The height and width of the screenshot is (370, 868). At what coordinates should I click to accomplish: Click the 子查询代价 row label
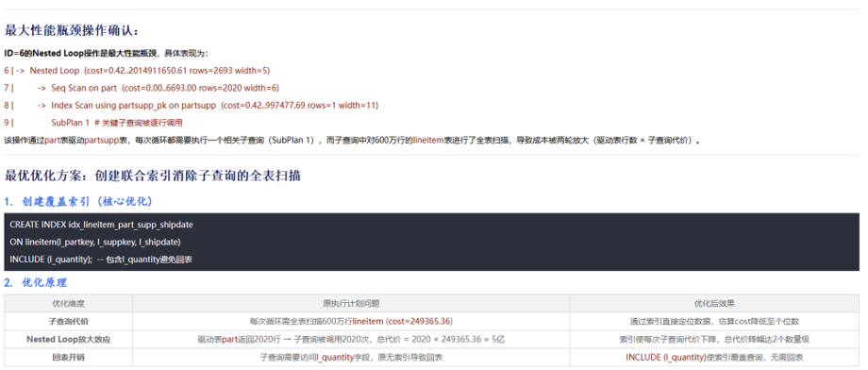68,321
